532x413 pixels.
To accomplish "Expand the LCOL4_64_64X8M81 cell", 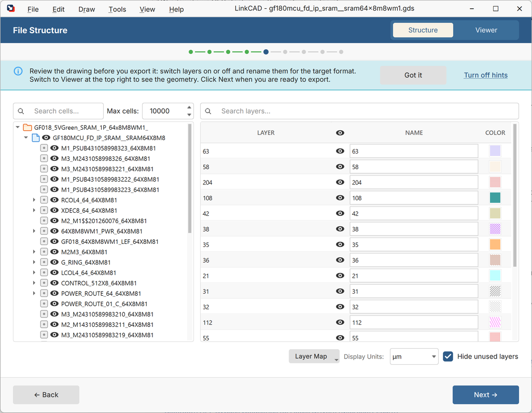I will [34, 272].
